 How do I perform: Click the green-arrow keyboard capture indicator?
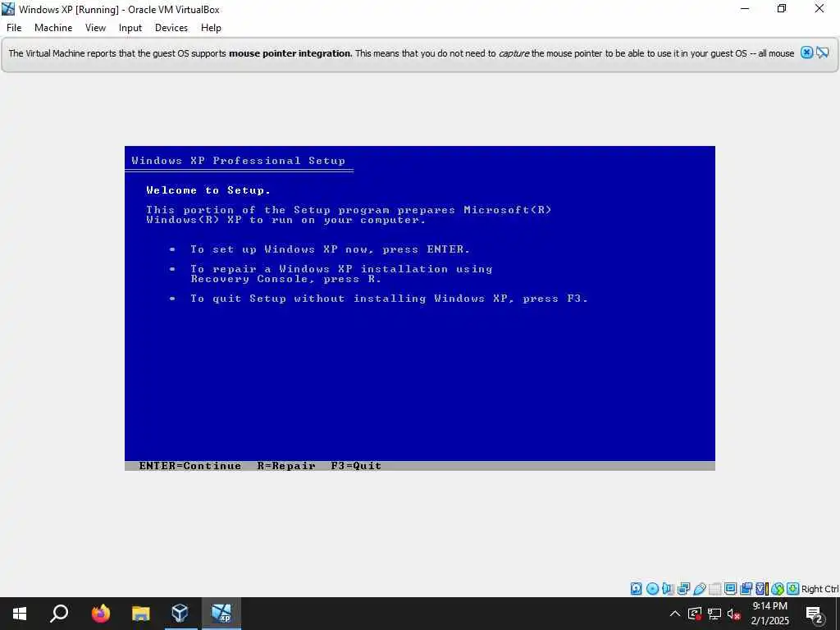(793, 589)
